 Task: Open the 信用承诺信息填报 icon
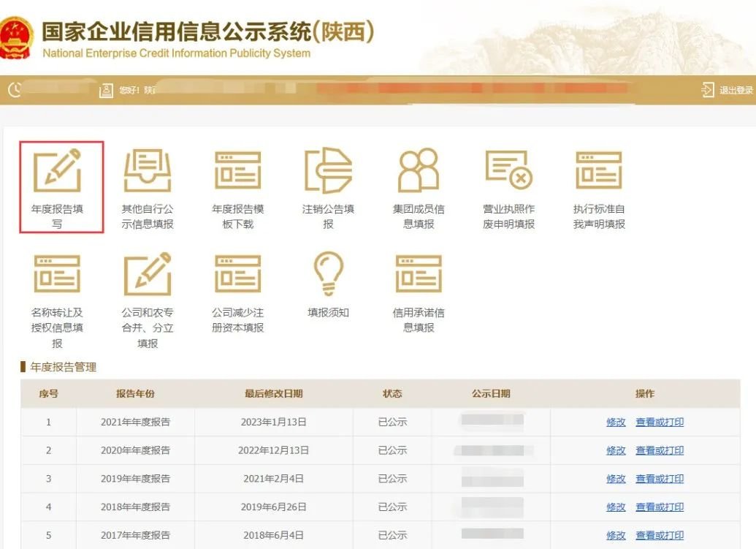click(x=419, y=274)
